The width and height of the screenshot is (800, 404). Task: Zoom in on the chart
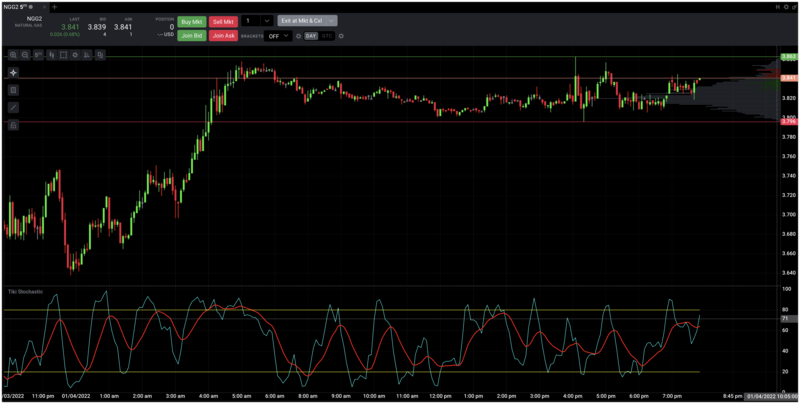pos(13,55)
